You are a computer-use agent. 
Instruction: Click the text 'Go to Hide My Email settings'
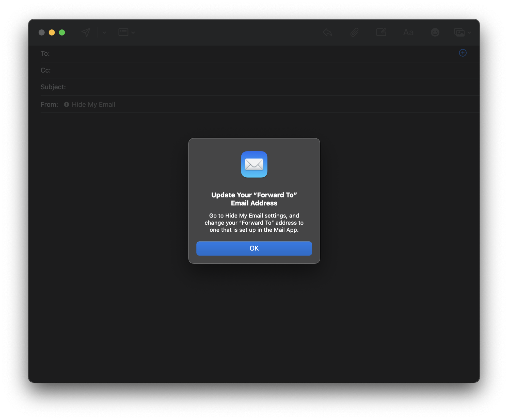(x=248, y=215)
